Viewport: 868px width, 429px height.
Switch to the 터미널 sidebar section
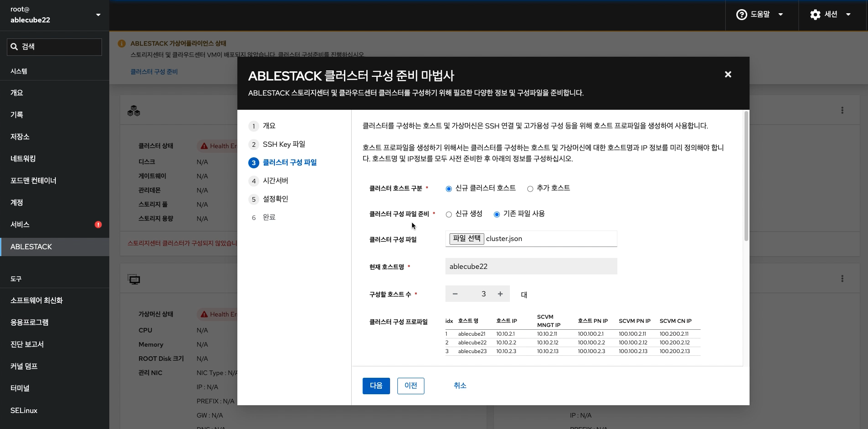(20, 388)
